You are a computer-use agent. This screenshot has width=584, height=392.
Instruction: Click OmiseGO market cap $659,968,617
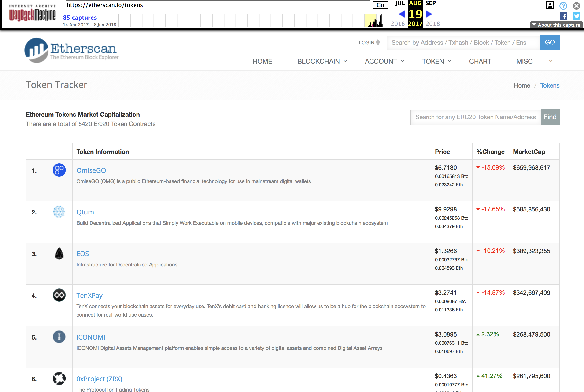(x=532, y=168)
